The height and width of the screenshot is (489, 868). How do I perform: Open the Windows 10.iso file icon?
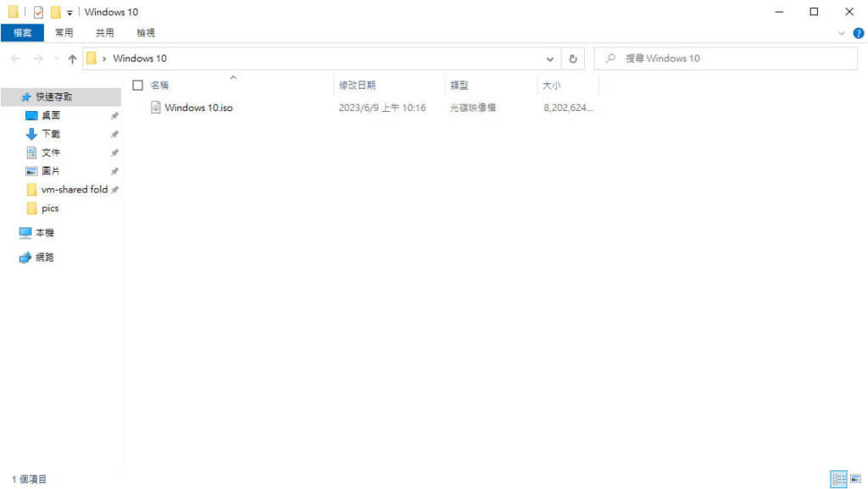point(156,108)
